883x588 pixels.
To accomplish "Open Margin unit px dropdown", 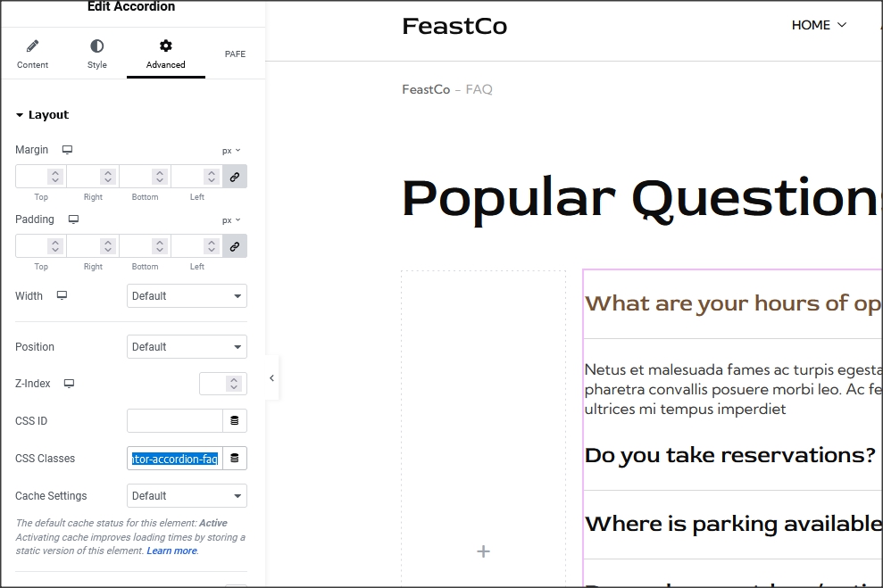I will (231, 151).
